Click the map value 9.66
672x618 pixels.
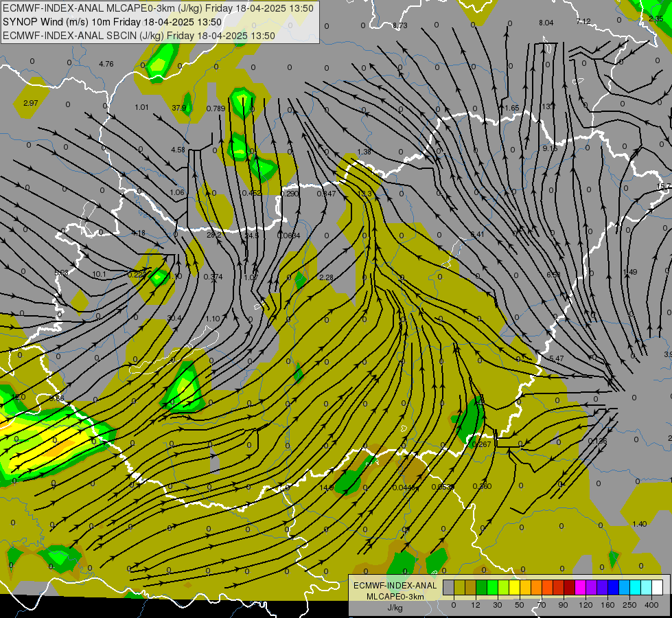pos(56,399)
